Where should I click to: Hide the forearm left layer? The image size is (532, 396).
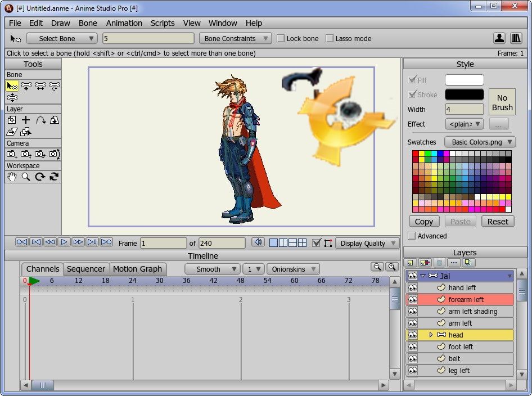coord(412,300)
